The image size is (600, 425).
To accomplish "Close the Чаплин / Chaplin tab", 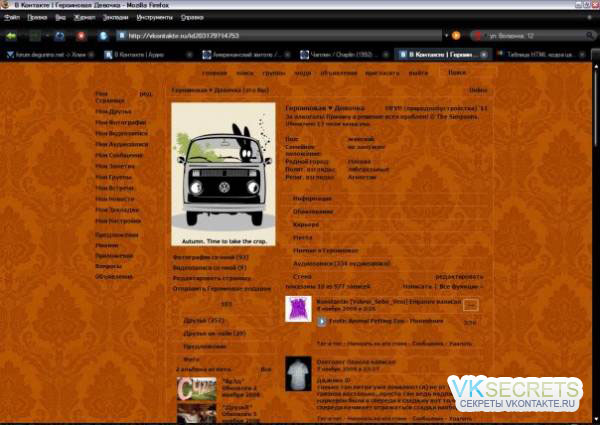I will point(386,55).
